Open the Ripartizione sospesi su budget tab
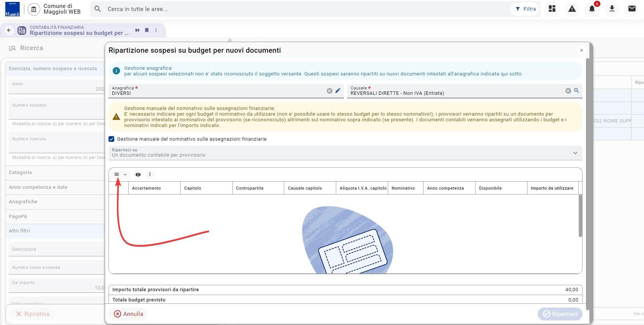This screenshot has height=325, width=644. pyautogui.click(x=79, y=30)
